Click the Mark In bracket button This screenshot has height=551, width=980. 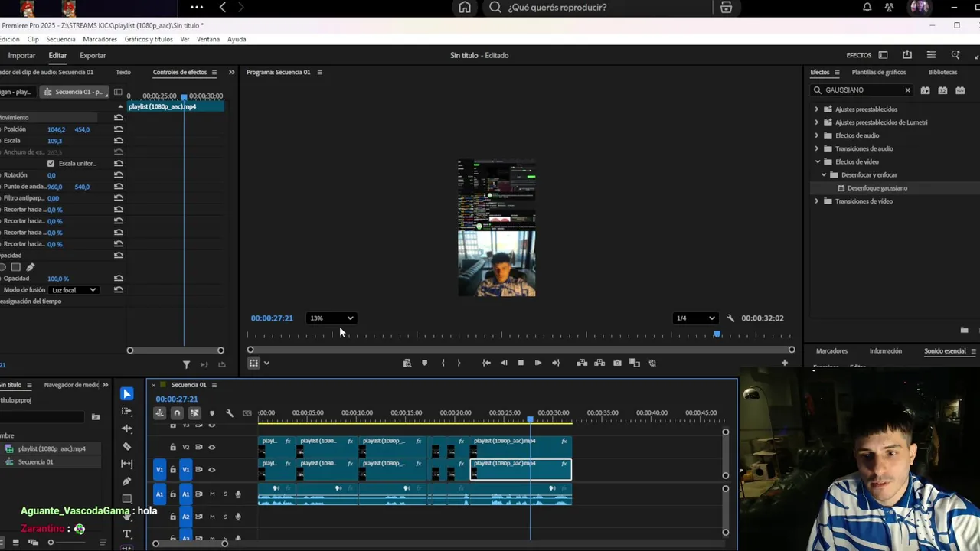(443, 363)
